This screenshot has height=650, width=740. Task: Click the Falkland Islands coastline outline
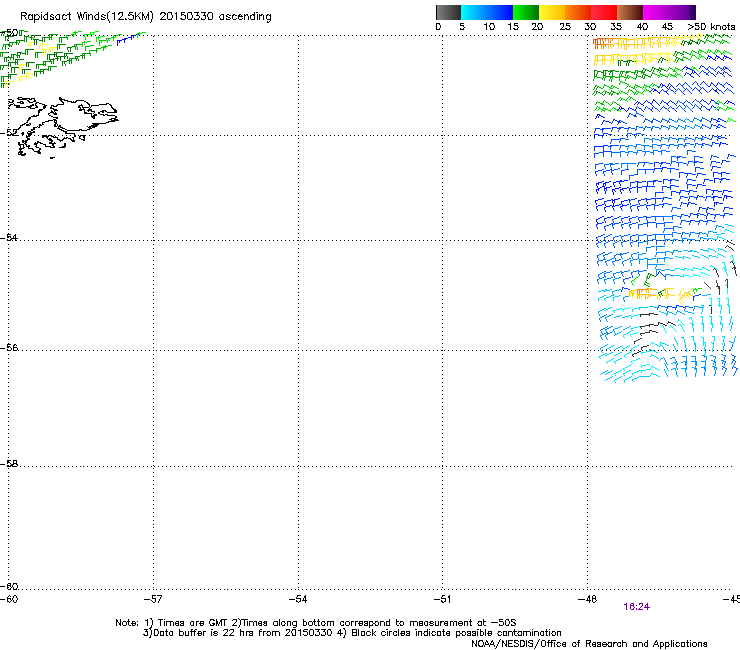pos(63,127)
